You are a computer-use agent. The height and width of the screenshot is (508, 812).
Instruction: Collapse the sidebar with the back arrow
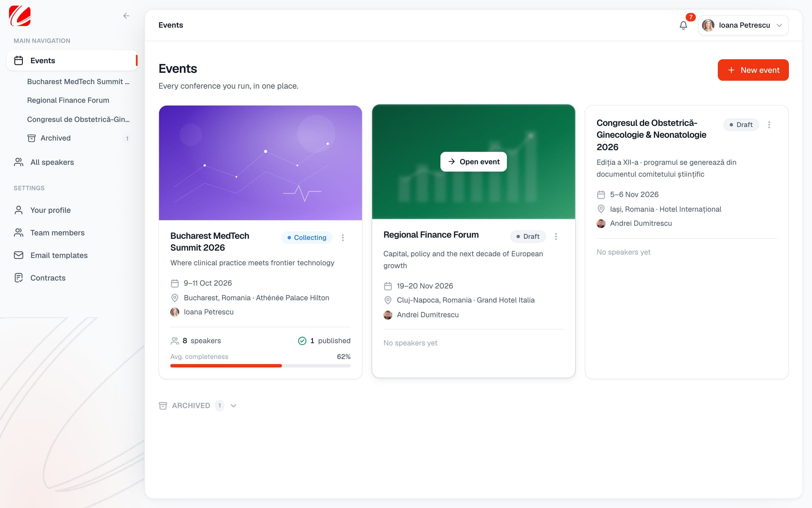tap(126, 16)
